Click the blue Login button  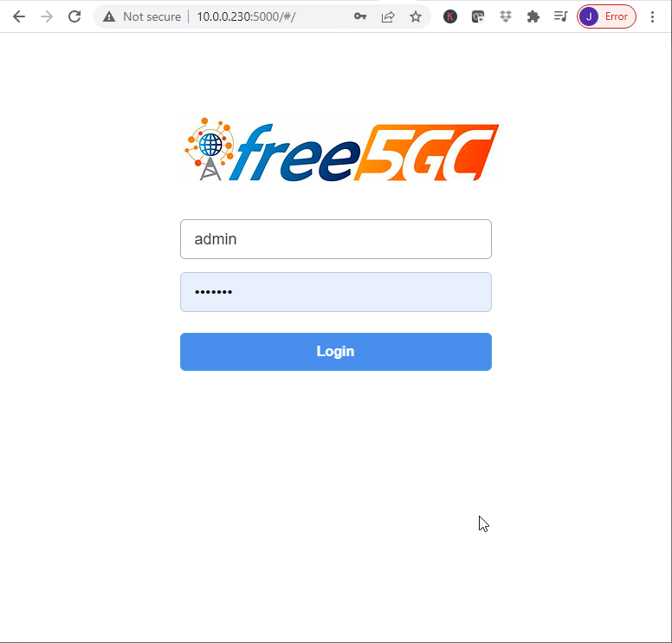[336, 352]
